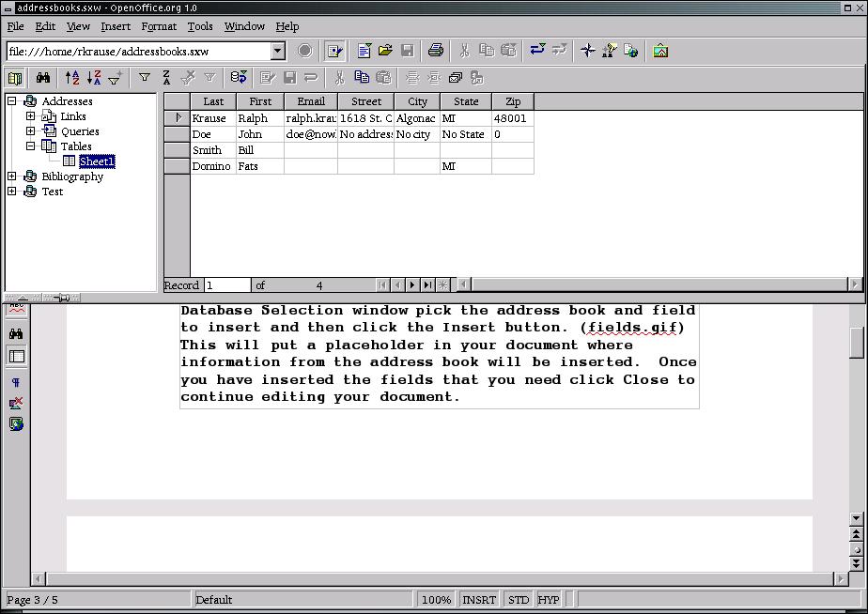Click the vertical scrollbar thumb of document
868x614 pixels.
856,342
